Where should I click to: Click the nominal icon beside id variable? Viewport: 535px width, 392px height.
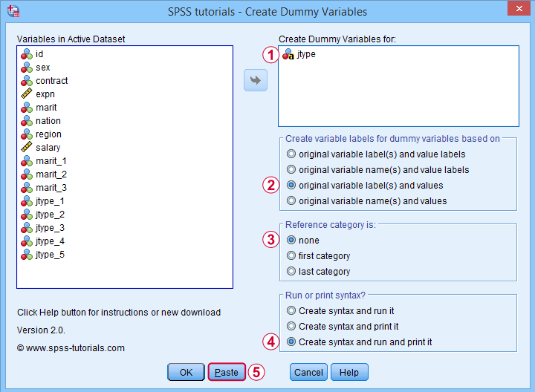click(x=27, y=54)
